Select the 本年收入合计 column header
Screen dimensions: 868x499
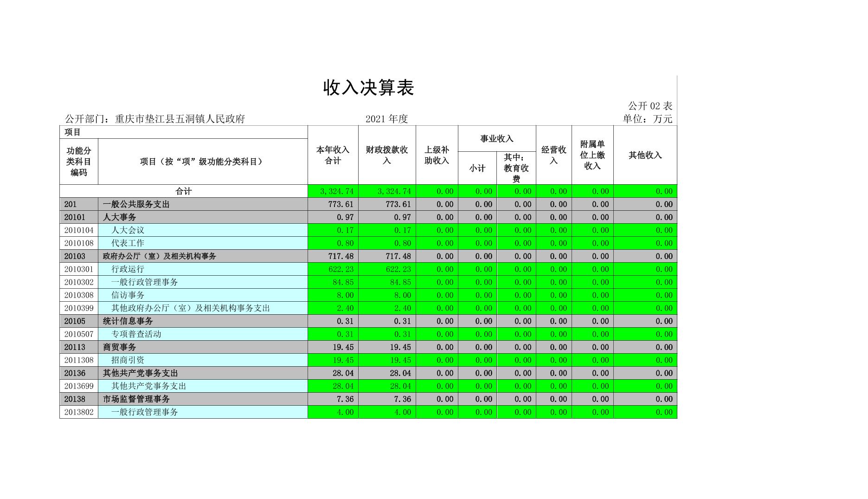(x=333, y=155)
